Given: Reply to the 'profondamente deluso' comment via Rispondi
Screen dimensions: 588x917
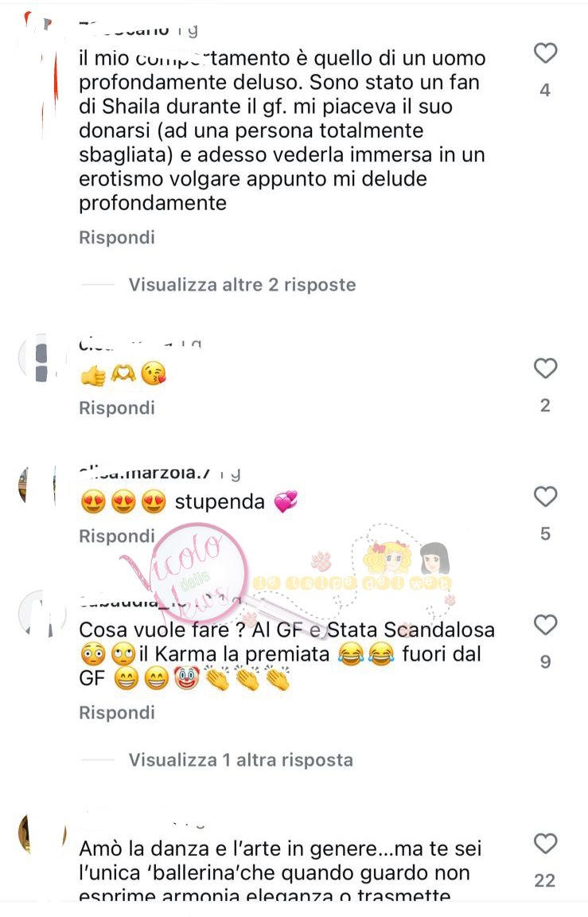Looking at the screenshot, I should click(117, 237).
